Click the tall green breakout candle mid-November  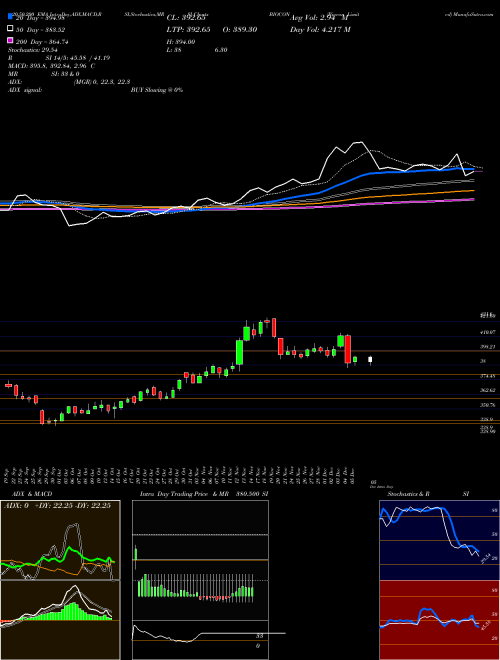[239, 352]
